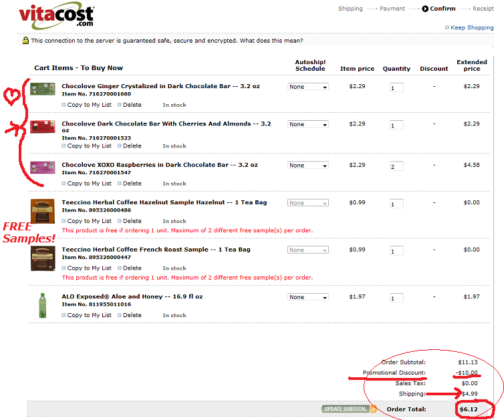
Task: Select the Shipping checkout step
Action: [x=350, y=9]
